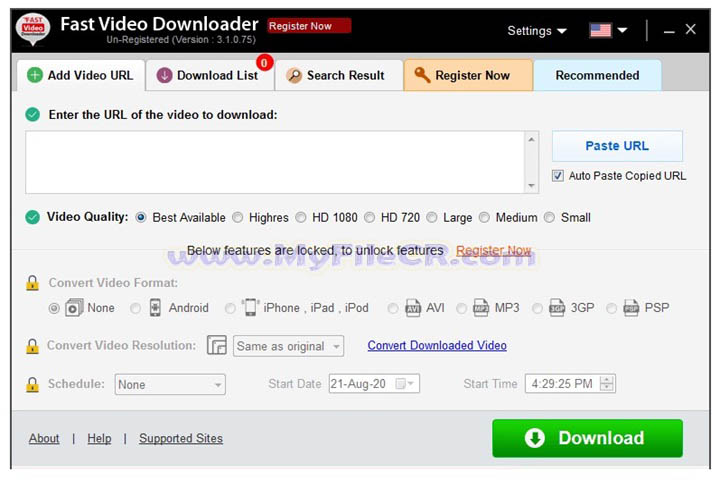Choose 3GP convert format radio button

coord(537,309)
